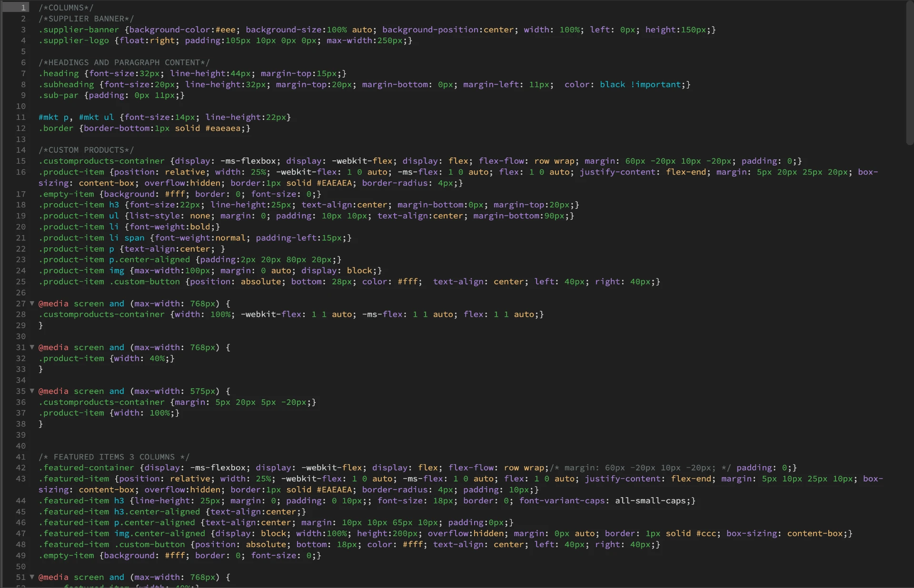914x588 pixels.
Task: Click the img.center-aligned selector on line 47
Action: (x=159, y=533)
